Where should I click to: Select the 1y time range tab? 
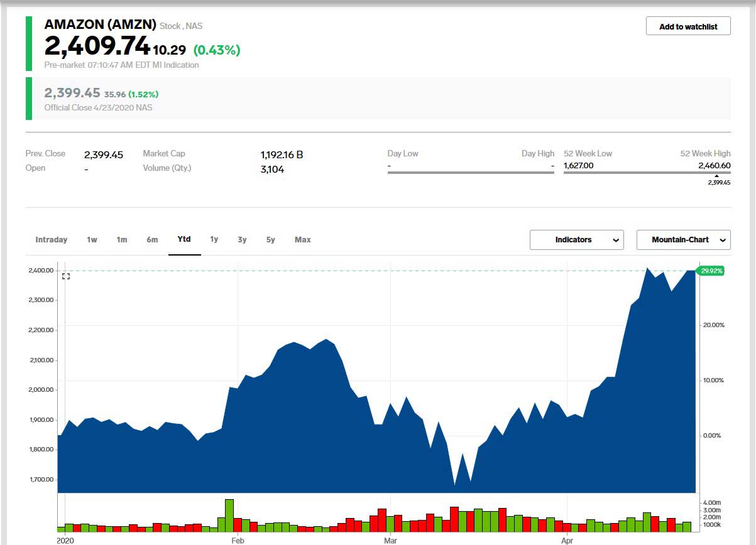tap(214, 240)
